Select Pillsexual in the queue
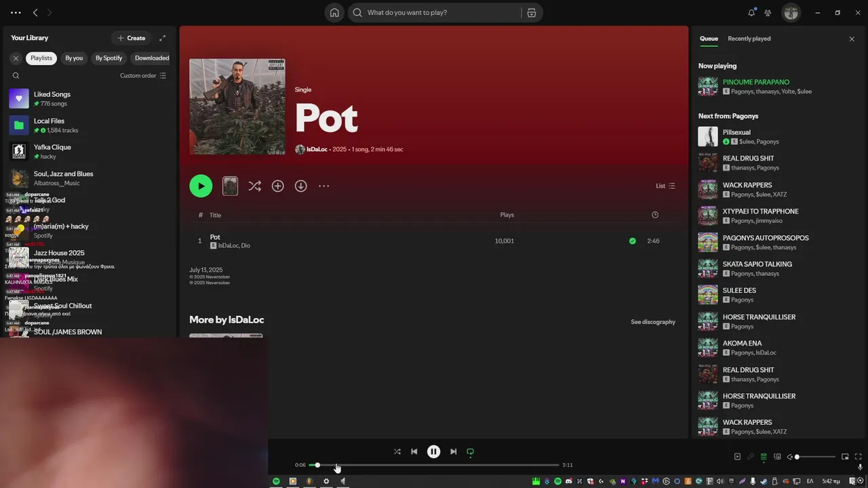 [x=776, y=137]
